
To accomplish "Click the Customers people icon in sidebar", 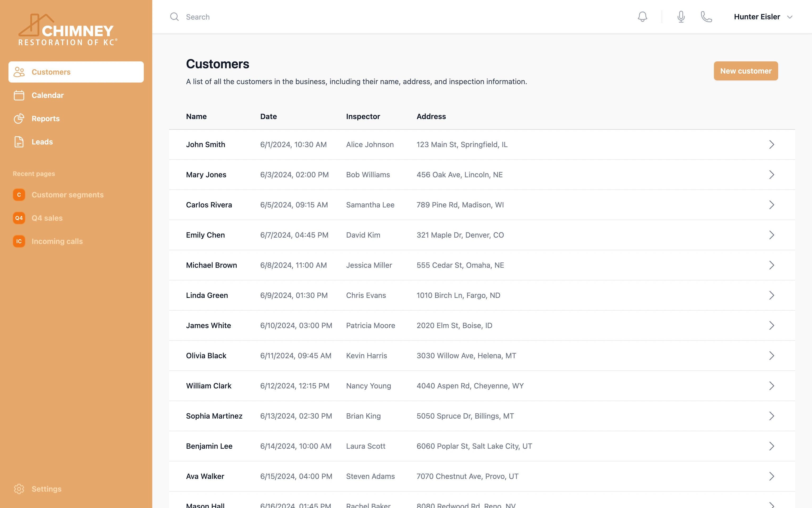I will click(19, 72).
